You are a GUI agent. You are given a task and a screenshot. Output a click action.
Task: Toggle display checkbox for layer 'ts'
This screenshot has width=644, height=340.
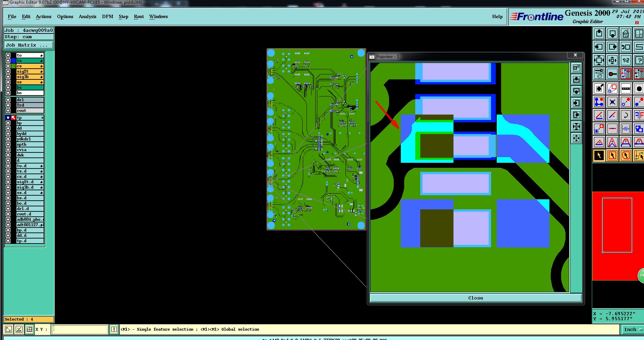click(8, 61)
